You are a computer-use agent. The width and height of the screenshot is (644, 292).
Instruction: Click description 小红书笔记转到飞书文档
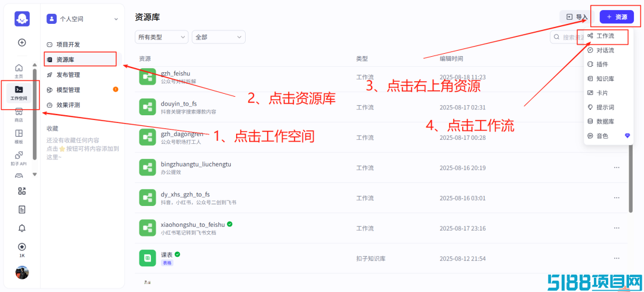coord(188,233)
